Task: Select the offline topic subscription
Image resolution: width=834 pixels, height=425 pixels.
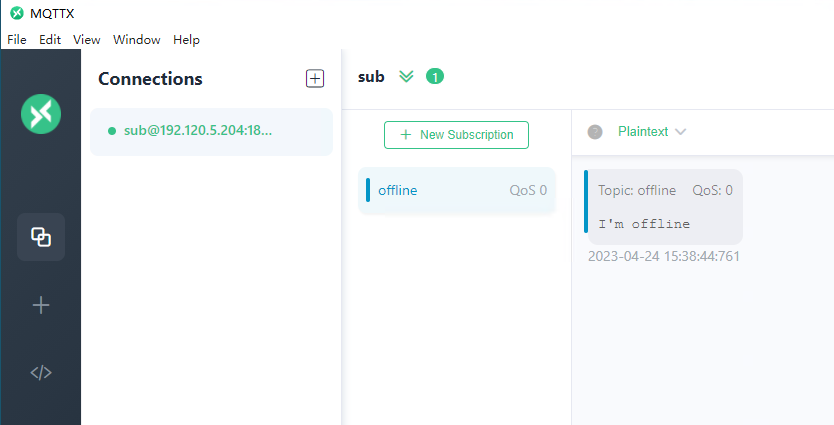Action: tap(457, 190)
